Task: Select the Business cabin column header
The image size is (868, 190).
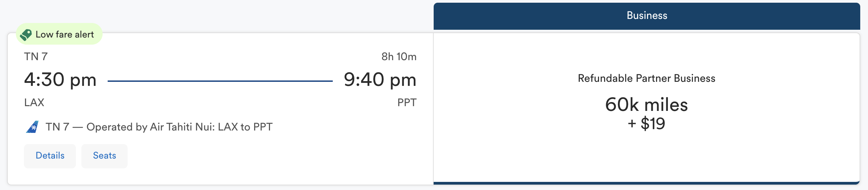Action: [647, 16]
